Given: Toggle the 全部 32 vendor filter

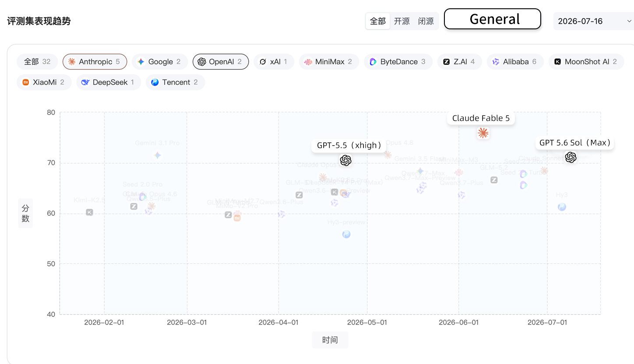Looking at the screenshot, I should pyautogui.click(x=37, y=62).
